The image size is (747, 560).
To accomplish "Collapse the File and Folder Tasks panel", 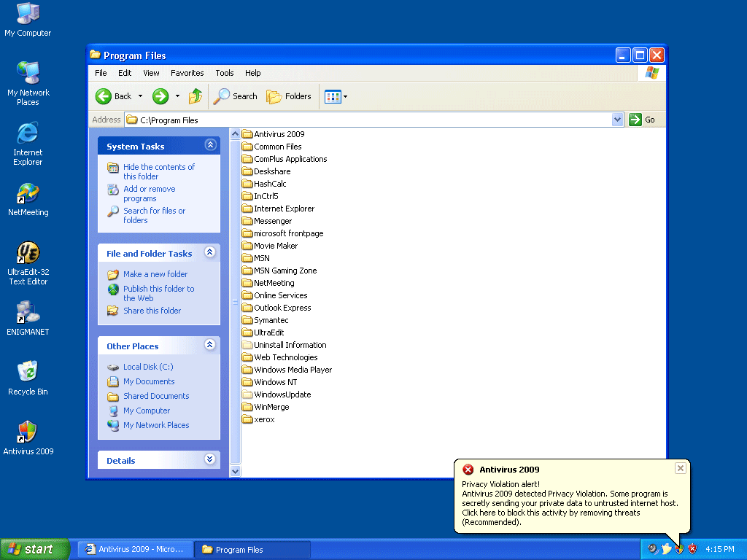I will pyautogui.click(x=210, y=252).
